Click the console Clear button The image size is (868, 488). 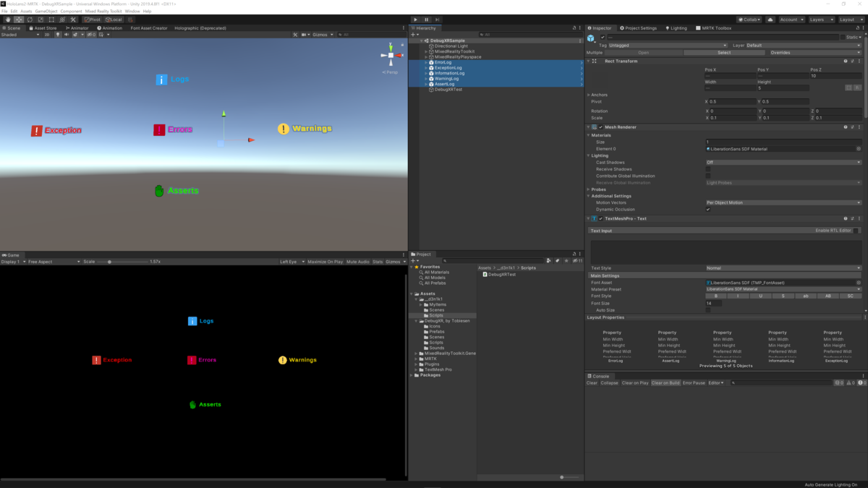pos(592,382)
